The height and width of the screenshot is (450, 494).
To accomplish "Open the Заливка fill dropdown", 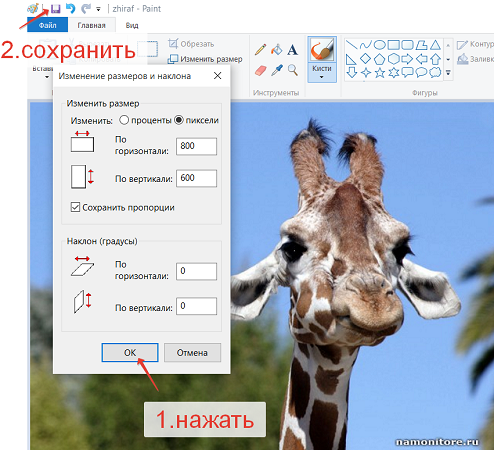I will 475,59.
